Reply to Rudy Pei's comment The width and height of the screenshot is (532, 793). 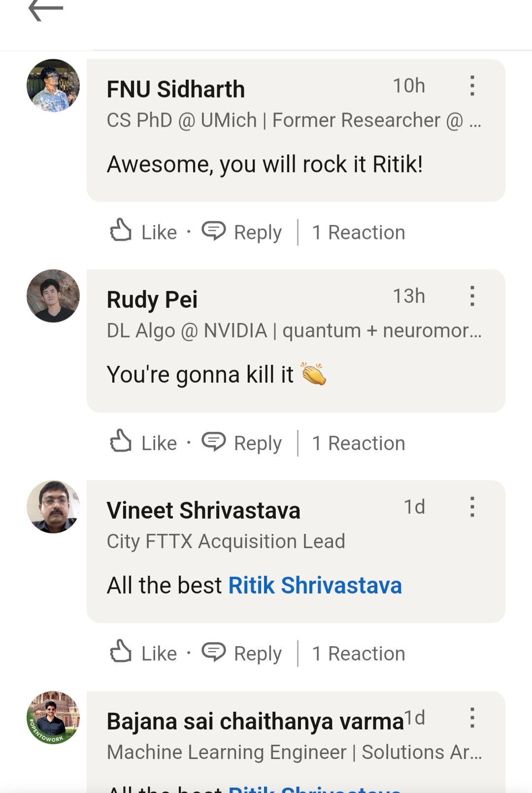[242, 442]
